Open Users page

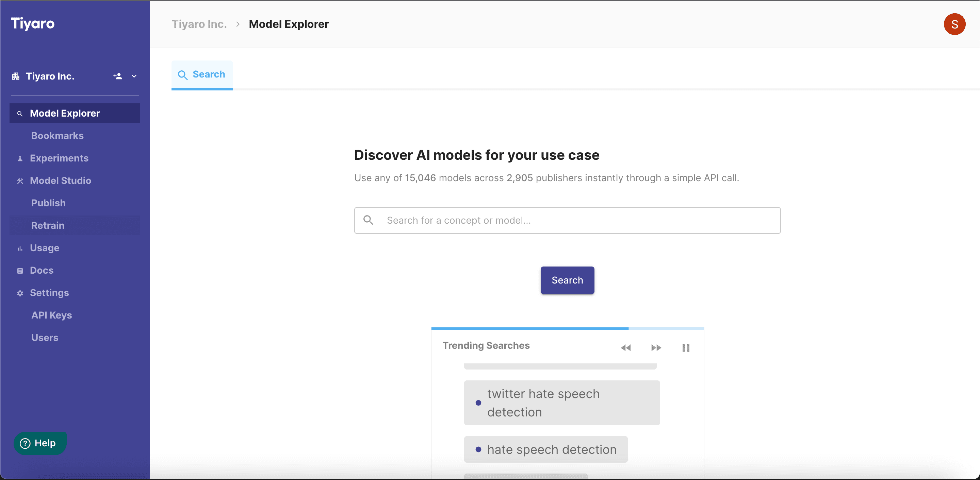click(x=45, y=338)
